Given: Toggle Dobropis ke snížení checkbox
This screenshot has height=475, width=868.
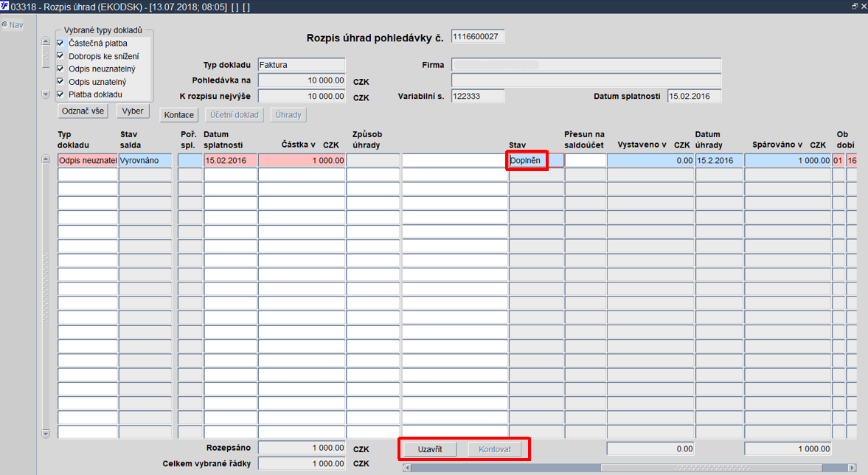Looking at the screenshot, I should [x=60, y=56].
